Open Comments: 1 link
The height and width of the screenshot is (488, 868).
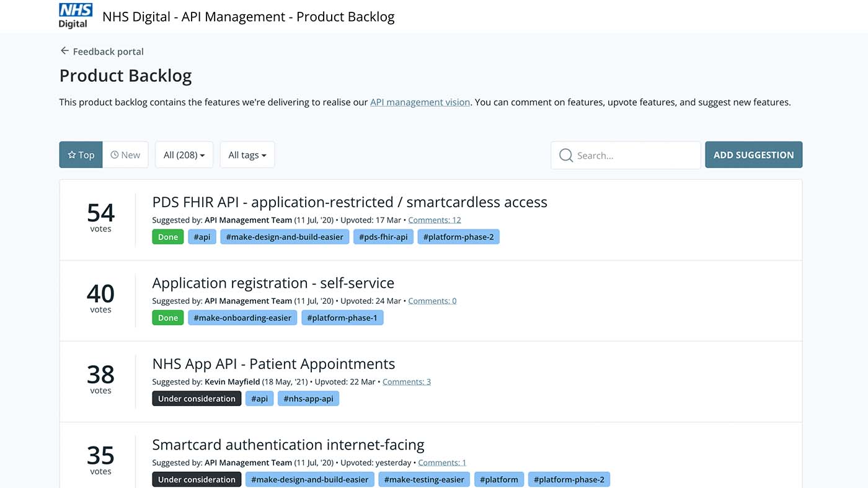tap(442, 463)
